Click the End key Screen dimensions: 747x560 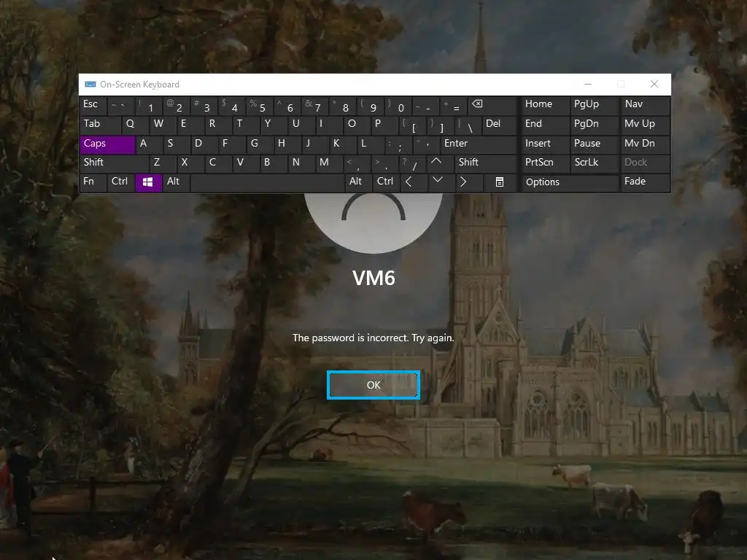(545, 125)
